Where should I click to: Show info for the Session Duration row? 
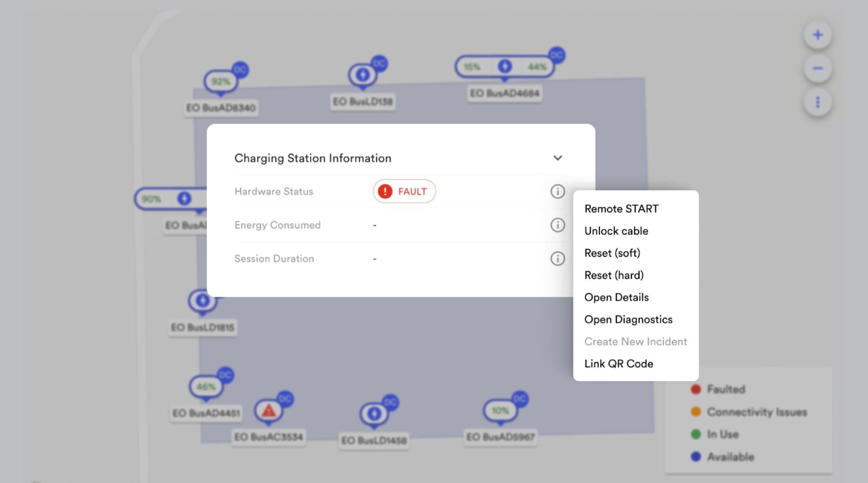[x=557, y=259]
